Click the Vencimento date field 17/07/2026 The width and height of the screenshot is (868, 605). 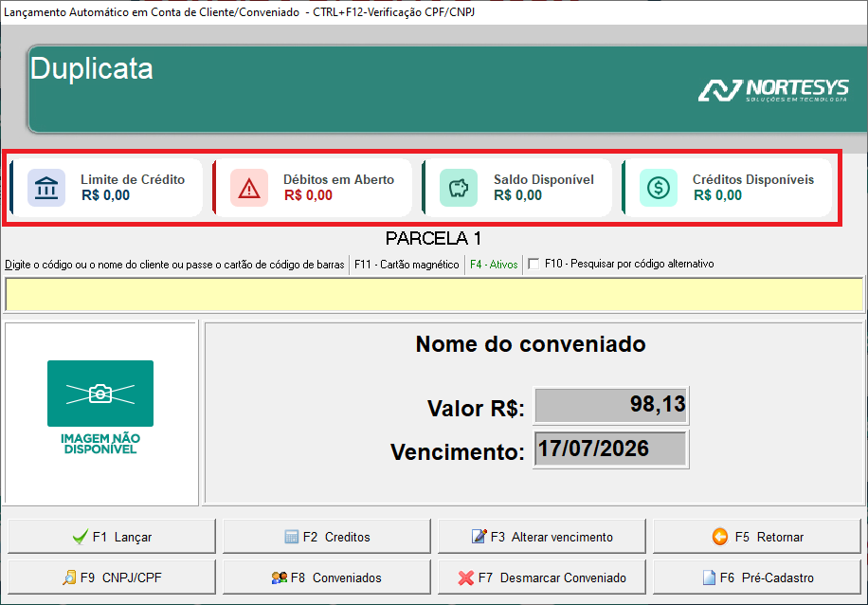click(x=610, y=449)
